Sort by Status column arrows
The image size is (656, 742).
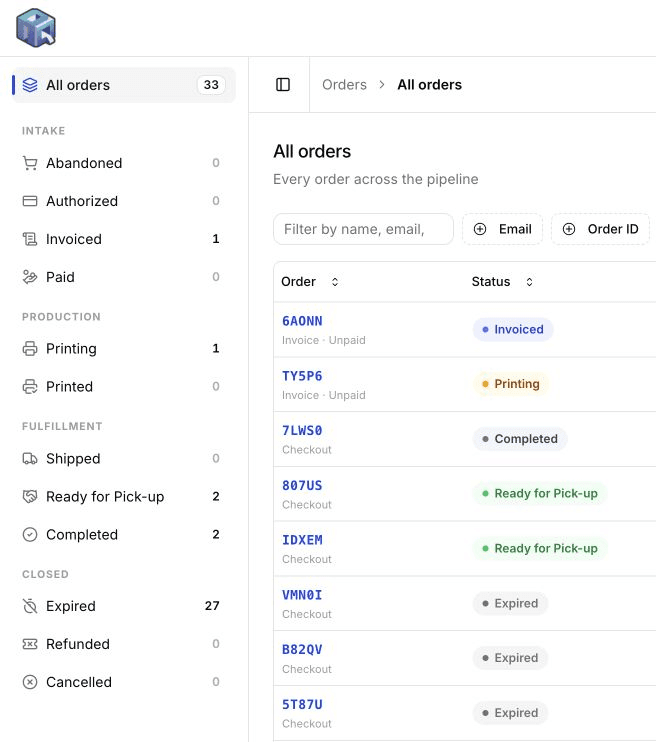point(529,282)
